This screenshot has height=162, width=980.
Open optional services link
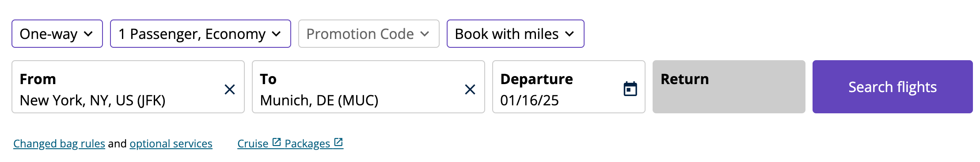[x=171, y=143]
